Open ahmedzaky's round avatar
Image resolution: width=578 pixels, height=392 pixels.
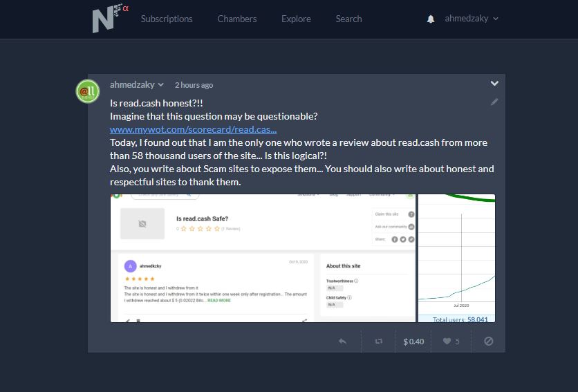click(x=88, y=91)
